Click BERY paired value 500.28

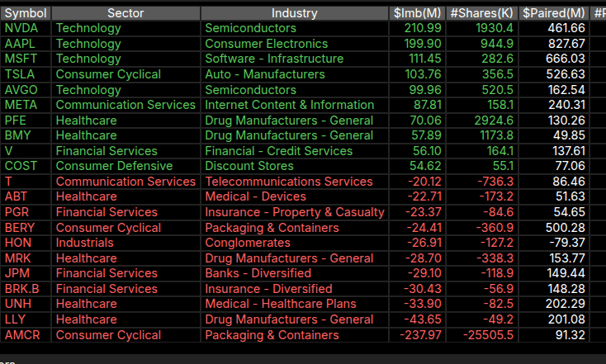pos(554,227)
